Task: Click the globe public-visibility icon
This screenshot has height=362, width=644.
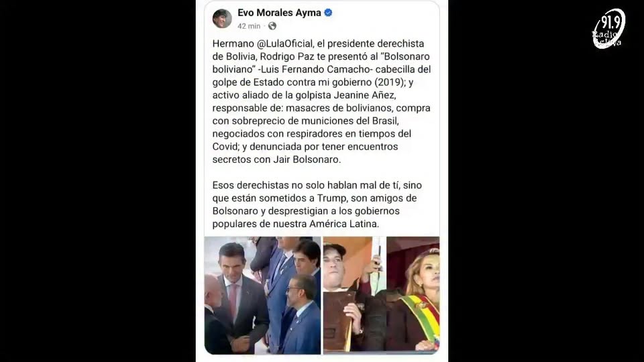Action: click(272, 26)
